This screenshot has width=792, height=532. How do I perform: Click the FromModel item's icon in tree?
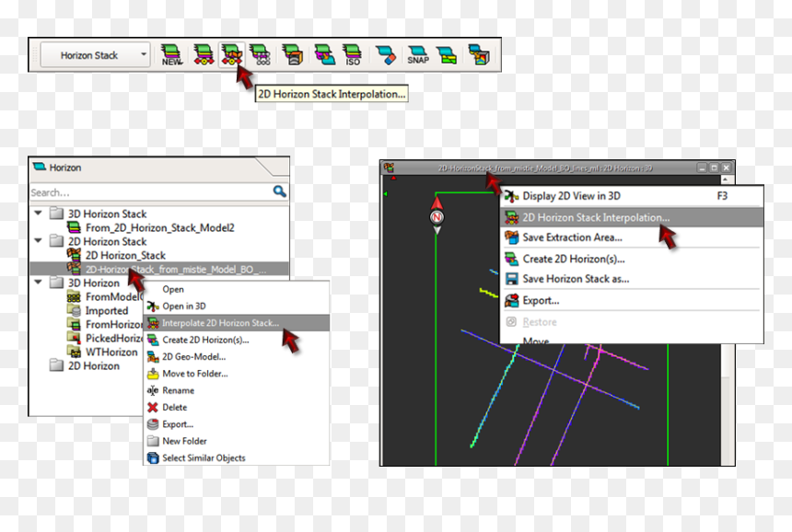(74, 296)
